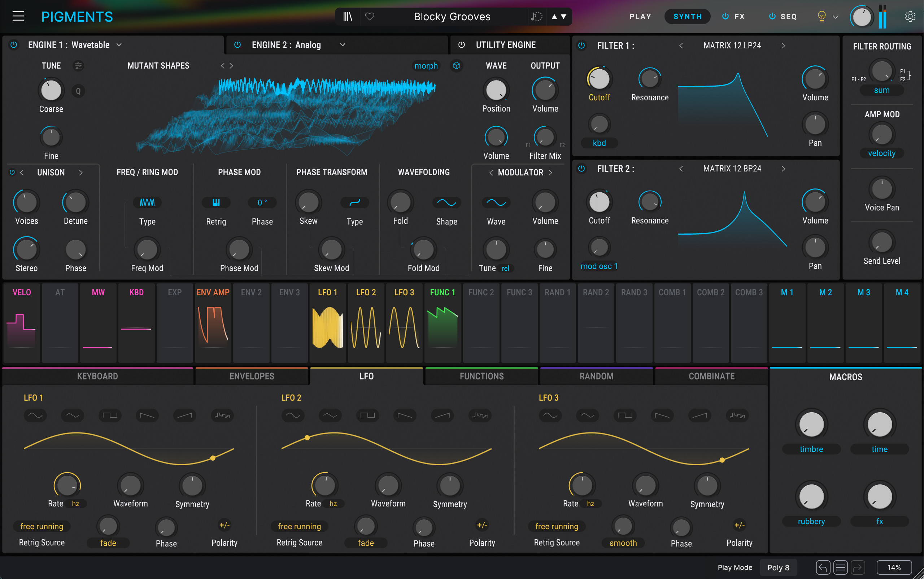The width and height of the screenshot is (924, 579).
Task: Switch to the SYNTH view
Action: (x=687, y=17)
